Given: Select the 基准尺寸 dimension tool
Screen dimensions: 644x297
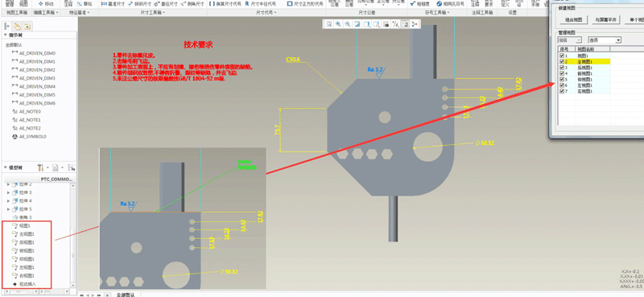Looking at the screenshot, I should 113,4.
